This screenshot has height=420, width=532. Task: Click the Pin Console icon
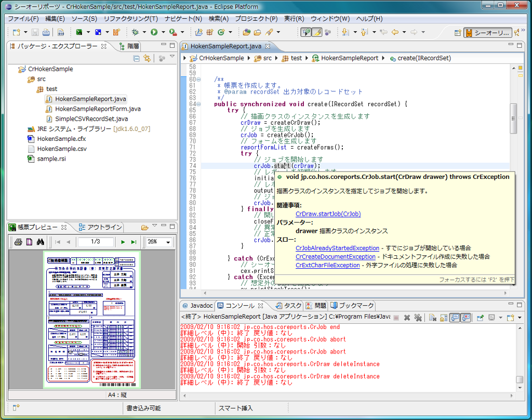point(480,318)
